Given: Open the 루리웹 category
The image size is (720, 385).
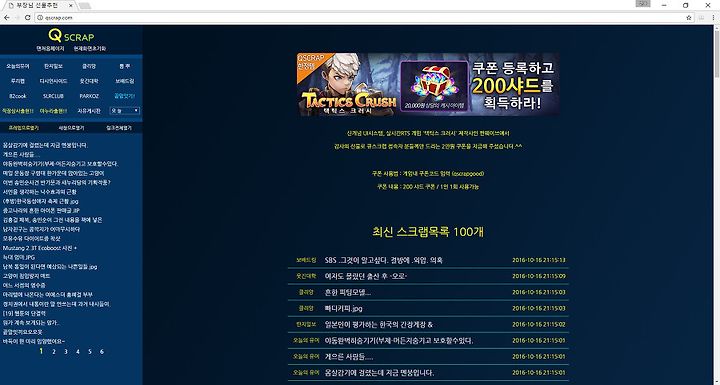Looking at the screenshot, I should pos(18,81).
